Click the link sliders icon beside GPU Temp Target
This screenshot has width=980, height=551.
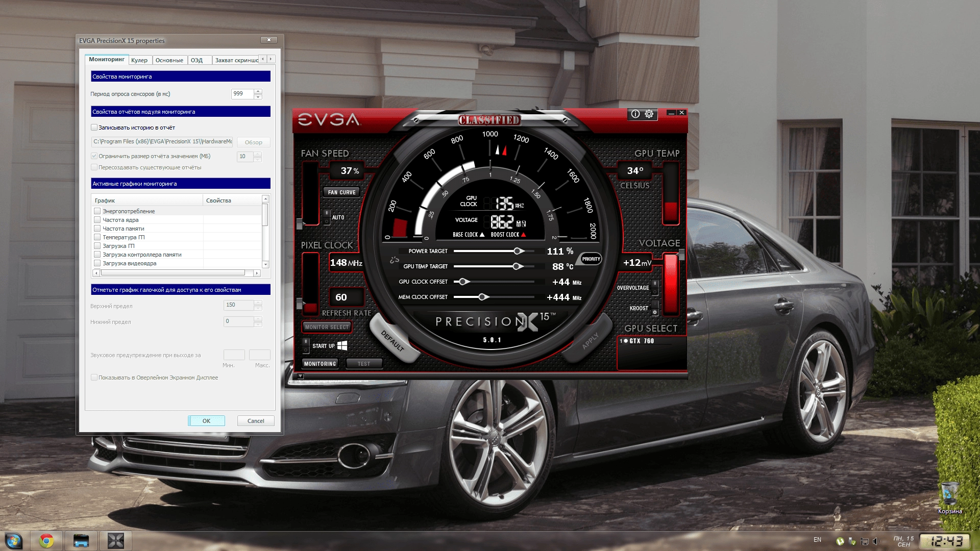[394, 260]
